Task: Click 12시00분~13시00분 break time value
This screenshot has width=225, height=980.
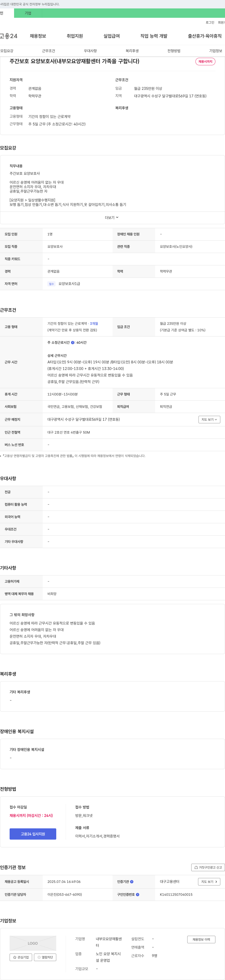Action: tap(63, 395)
